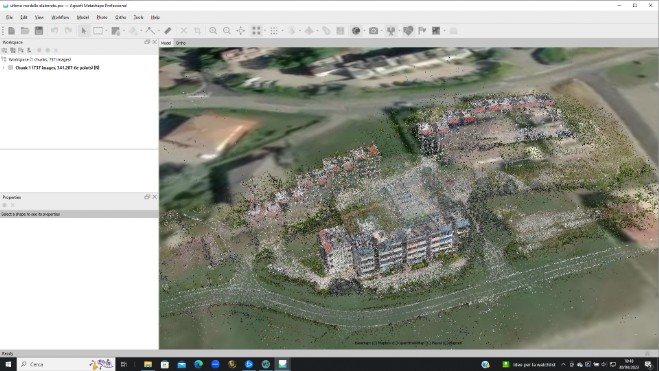Open the Rectangle Selection tool dropdown arrow
659x371 pixels.
106,31
